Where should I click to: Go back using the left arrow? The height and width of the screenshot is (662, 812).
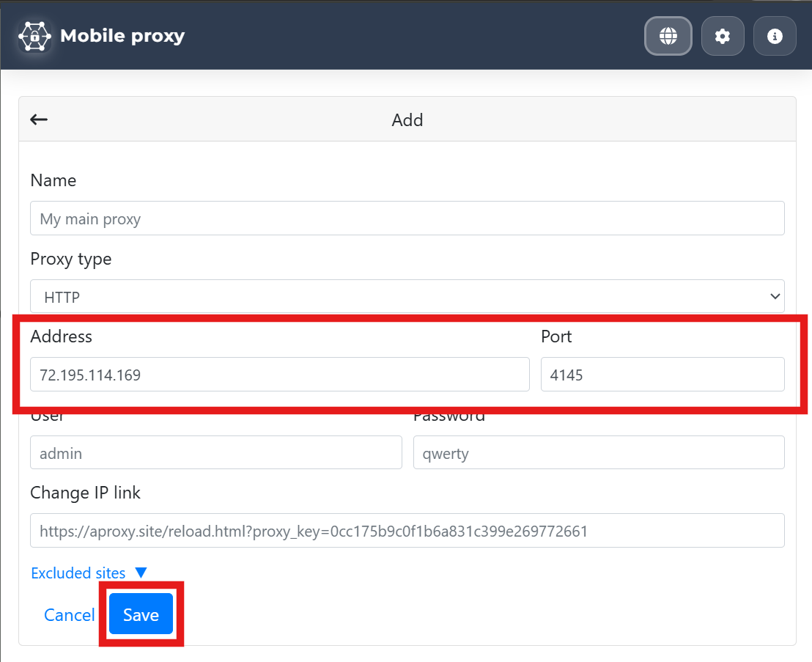[x=39, y=119]
